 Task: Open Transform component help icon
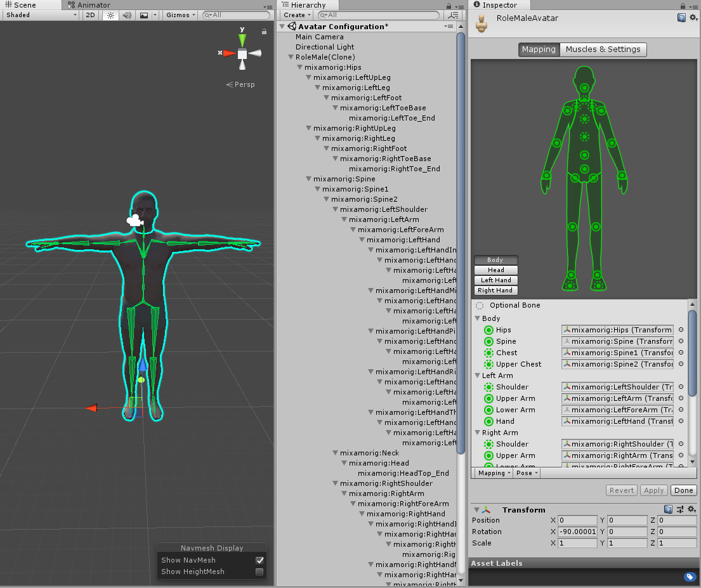click(x=668, y=509)
